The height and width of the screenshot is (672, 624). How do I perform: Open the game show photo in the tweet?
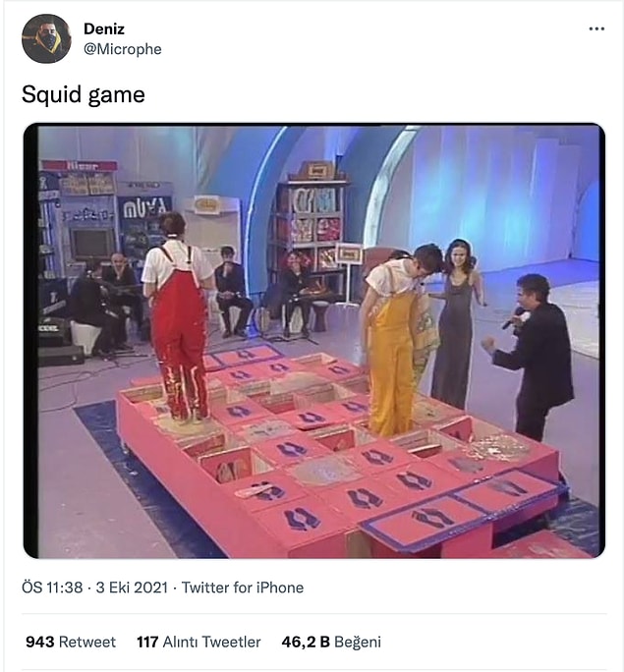(x=314, y=341)
